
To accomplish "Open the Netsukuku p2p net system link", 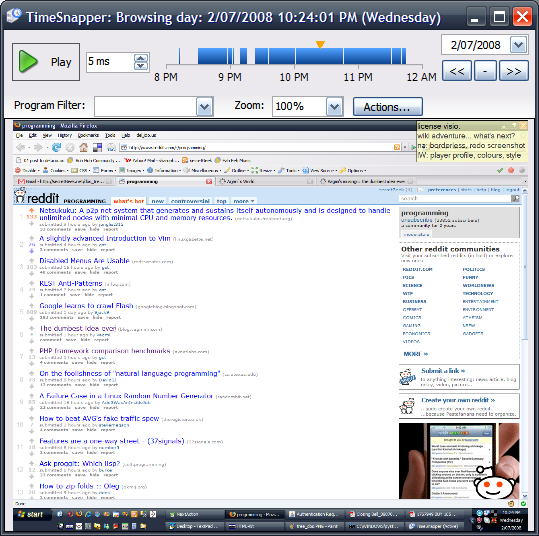I will point(214,214).
